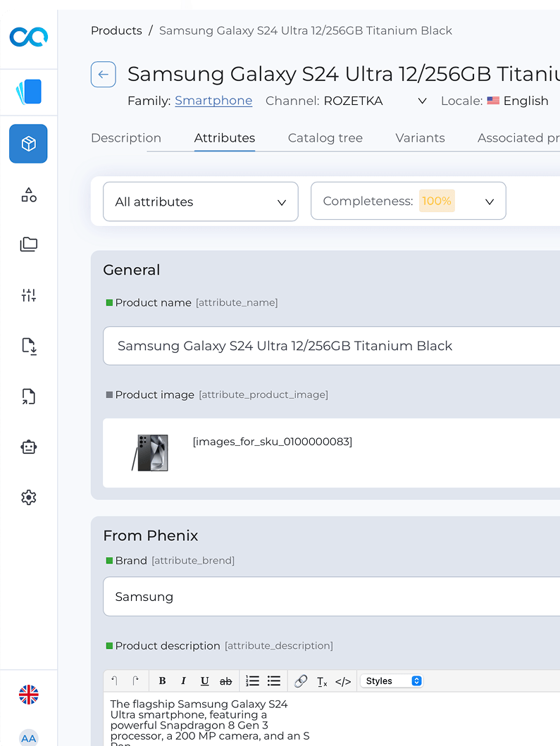Click the From Phenix section heading
560x746 pixels.
click(151, 535)
